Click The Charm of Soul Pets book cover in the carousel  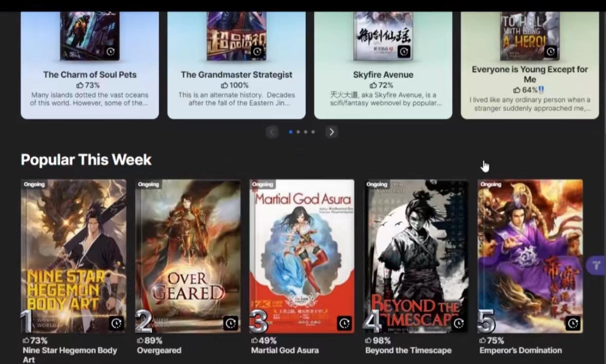tap(89, 36)
